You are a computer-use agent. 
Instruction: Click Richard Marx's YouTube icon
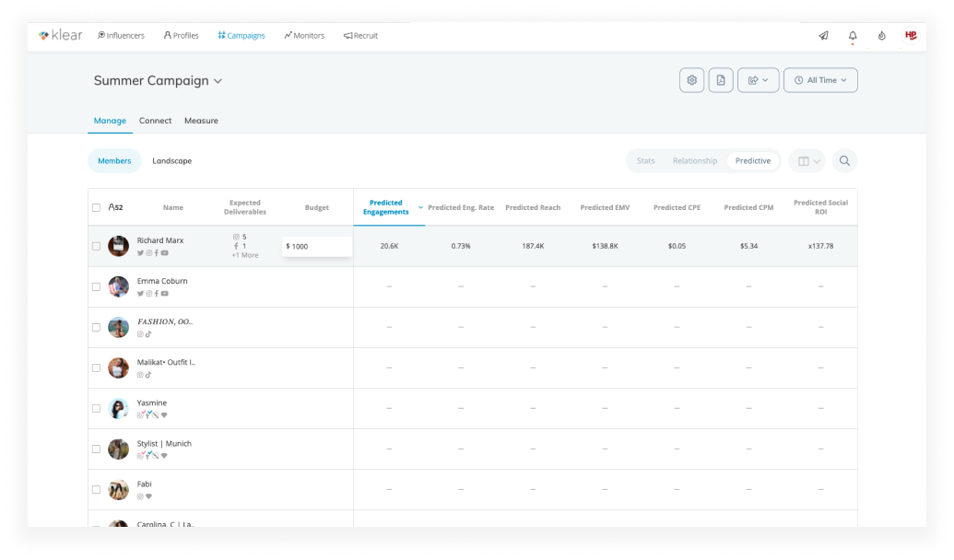(x=164, y=253)
